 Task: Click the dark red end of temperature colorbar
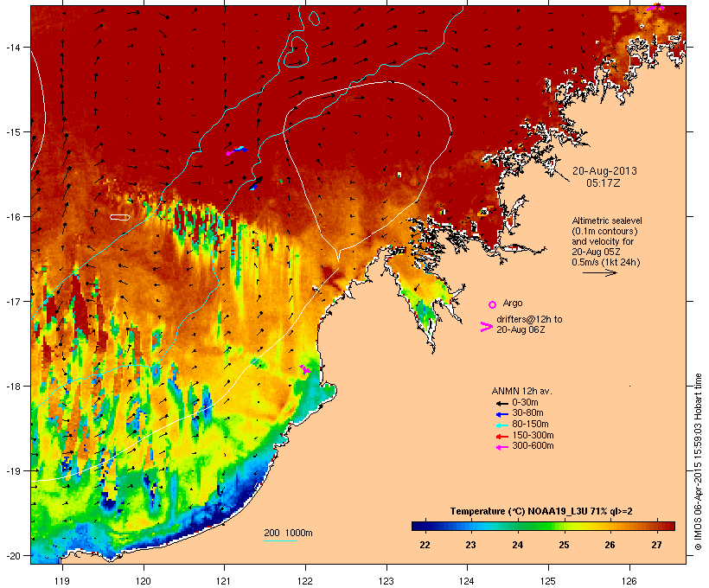coord(669,526)
